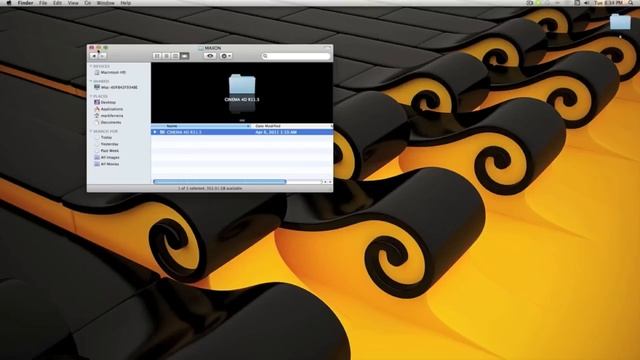Switch to column view in Finder toolbar
Image resolution: width=640 pixels, height=360 pixels.
point(175,56)
